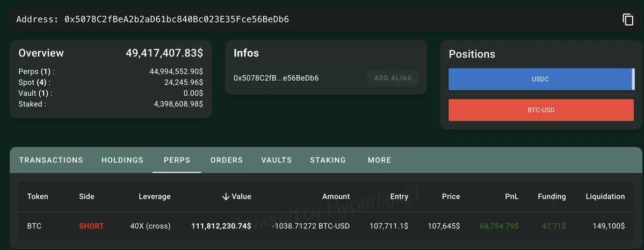644x250 pixels.
Task: Open the Transactions tab
Action: pyautogui.click(x=51, y=160)
